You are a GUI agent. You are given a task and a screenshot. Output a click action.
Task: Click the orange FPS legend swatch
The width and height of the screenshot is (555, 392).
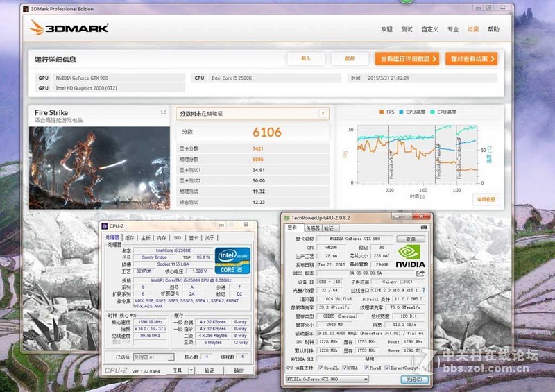click(382, 112)
